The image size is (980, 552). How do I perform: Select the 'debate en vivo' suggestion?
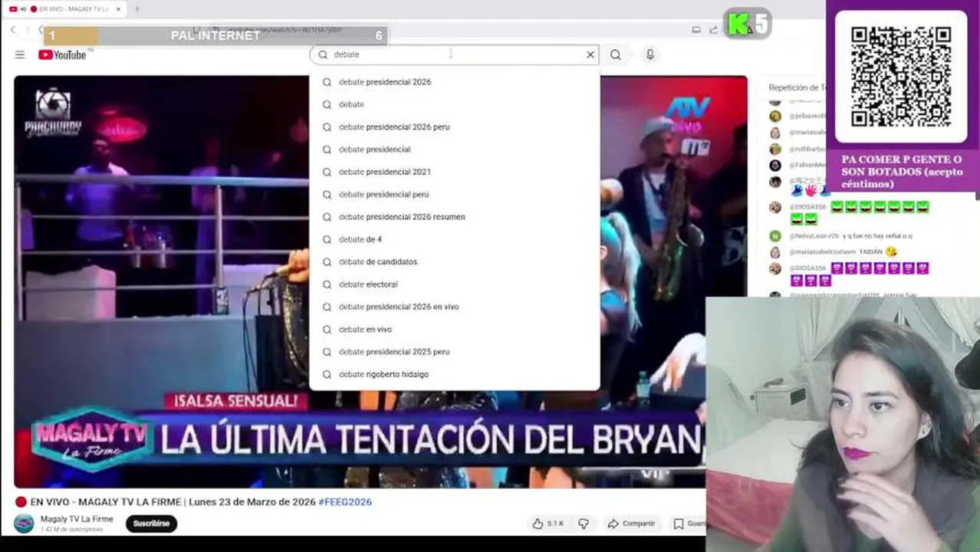coord(455,329)
